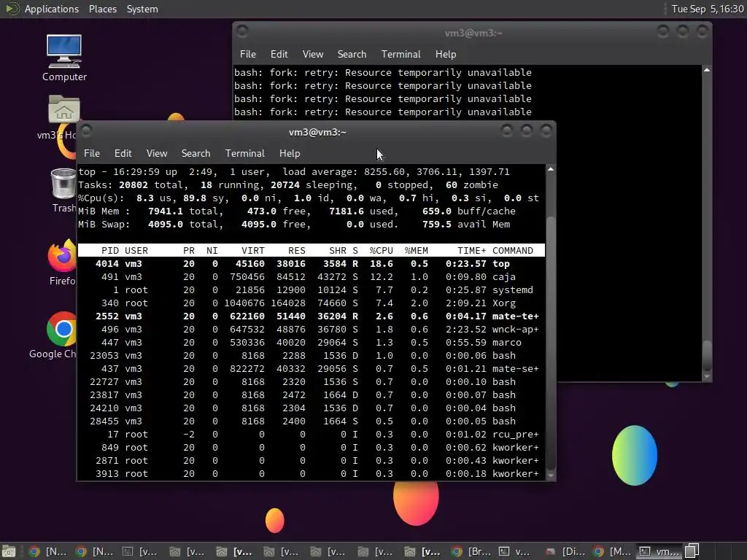Click the workspace switcher icon in the bottom panel
The width and height of the screenshot is (747, 560).
(x=692, y=551)
